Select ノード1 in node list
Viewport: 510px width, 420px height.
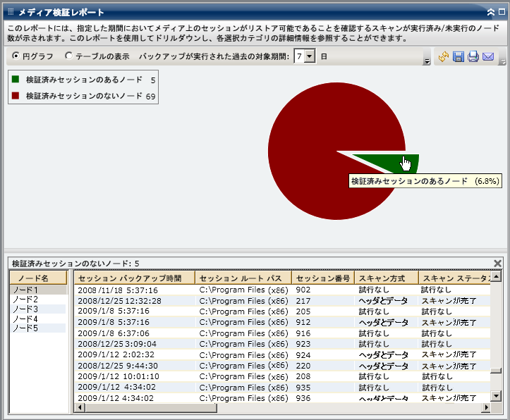pyautogui.click(x=38, y=290)
